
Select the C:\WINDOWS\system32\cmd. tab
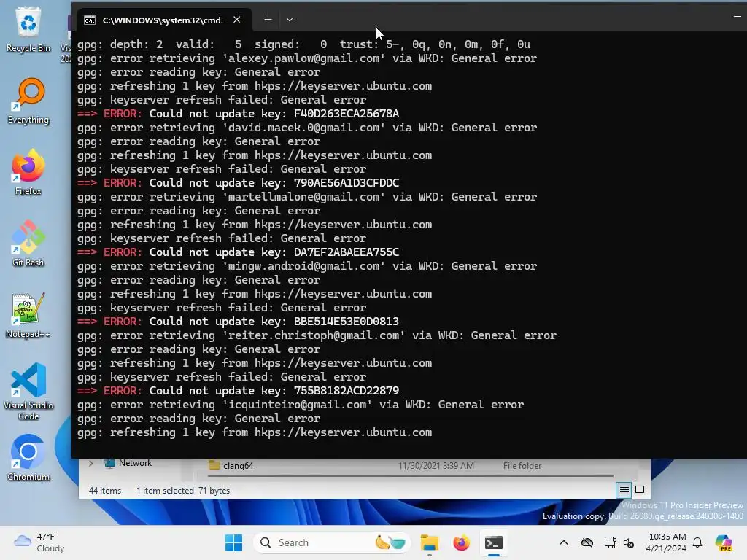pyautogui.click(x=164, y=20)
